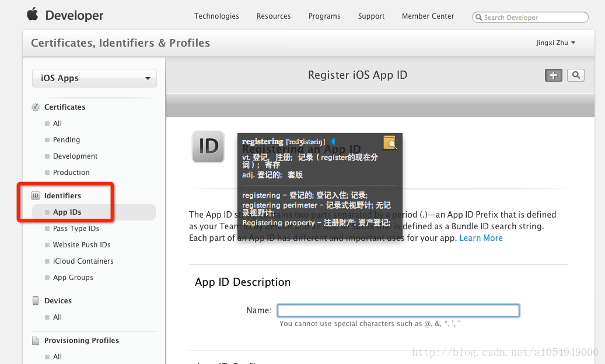Click the Certificates section header
The width and height of the screenshot is (605, 364).
[65, 107]
